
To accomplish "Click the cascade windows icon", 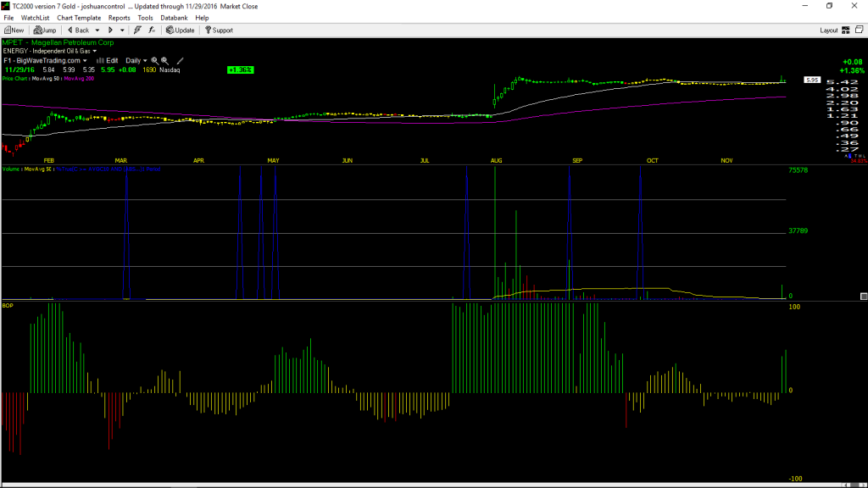I will (860, 30).
